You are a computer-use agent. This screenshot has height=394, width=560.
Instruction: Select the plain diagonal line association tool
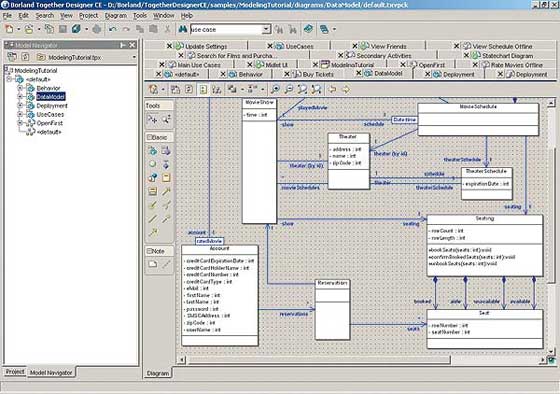tap(152, 219)
